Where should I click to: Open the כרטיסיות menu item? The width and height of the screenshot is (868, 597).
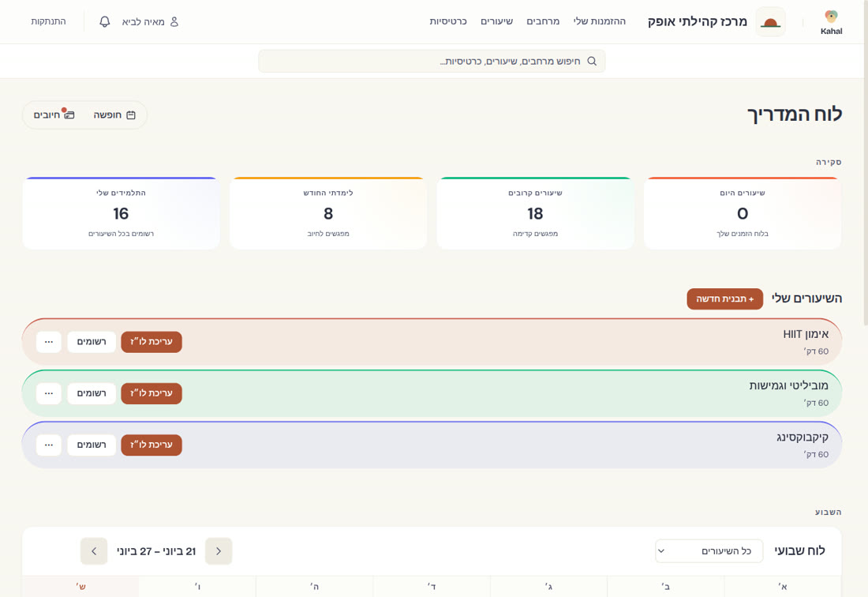(x=448, y=21)
